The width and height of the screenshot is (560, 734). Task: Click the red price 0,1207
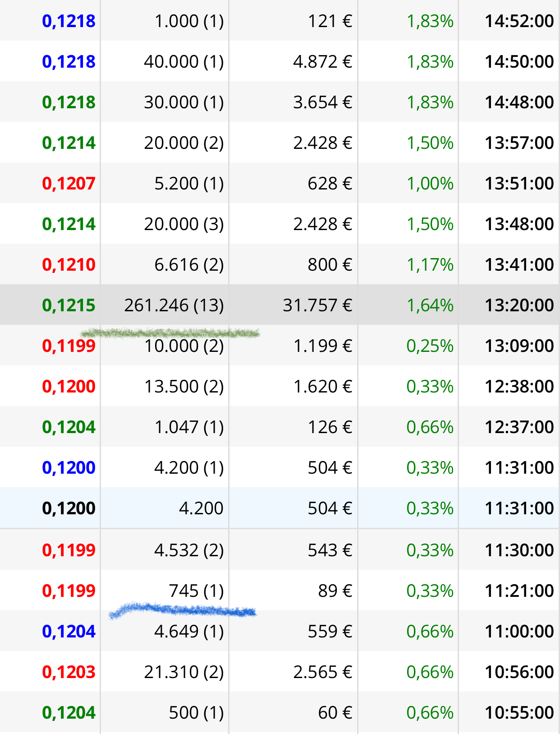point(69,183)
